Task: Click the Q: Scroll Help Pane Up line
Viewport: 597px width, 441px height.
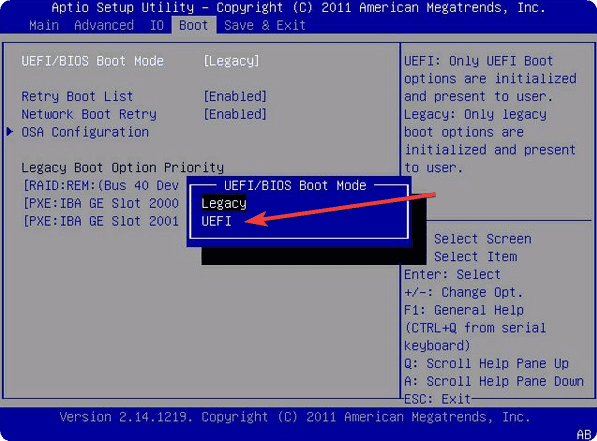Action: [x=486, y=364]
